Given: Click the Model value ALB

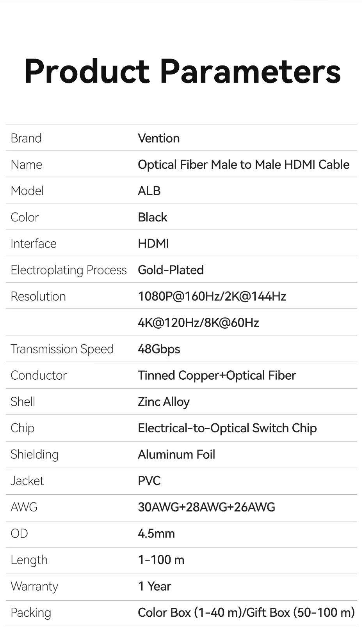Looking at the screenshot, I should [x=149, y=191].
